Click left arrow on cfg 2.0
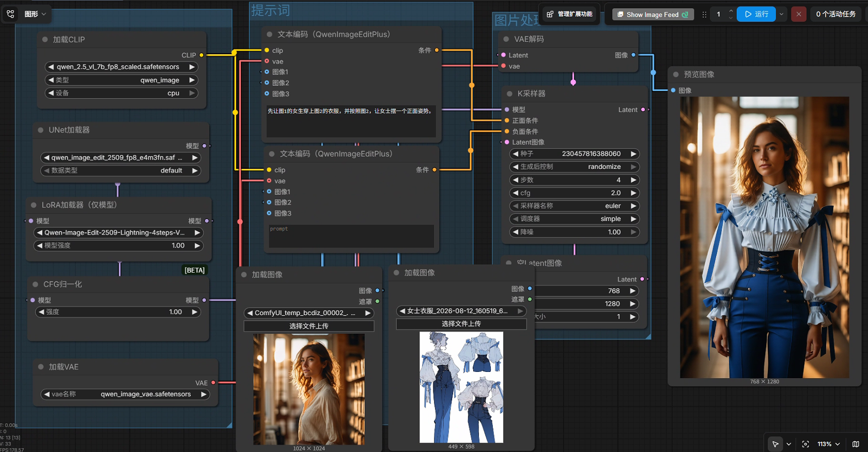 [x=516, y=193]
